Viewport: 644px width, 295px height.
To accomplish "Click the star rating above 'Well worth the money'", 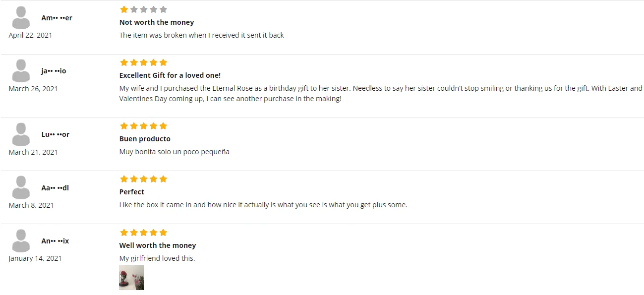I will 143,233.
